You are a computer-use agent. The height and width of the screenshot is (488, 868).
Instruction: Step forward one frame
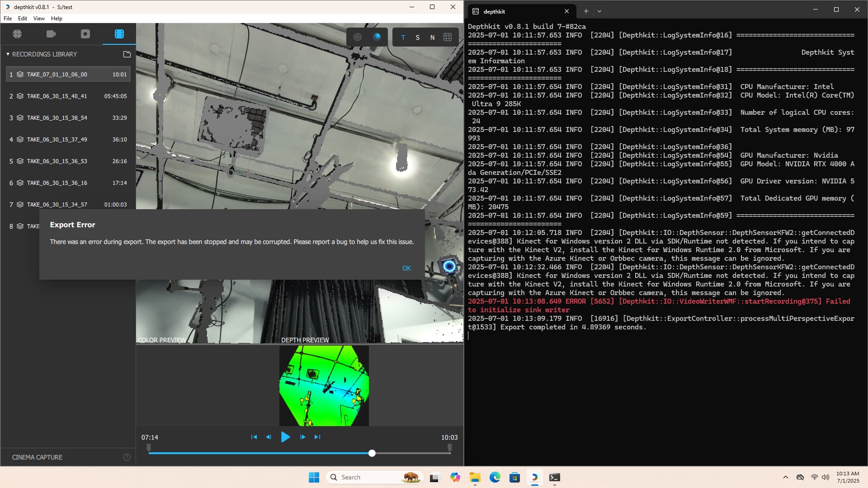coord(302,437)
